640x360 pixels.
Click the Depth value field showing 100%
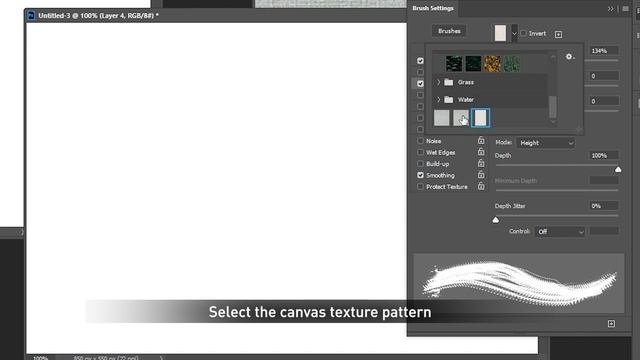[x=603, y=156]
